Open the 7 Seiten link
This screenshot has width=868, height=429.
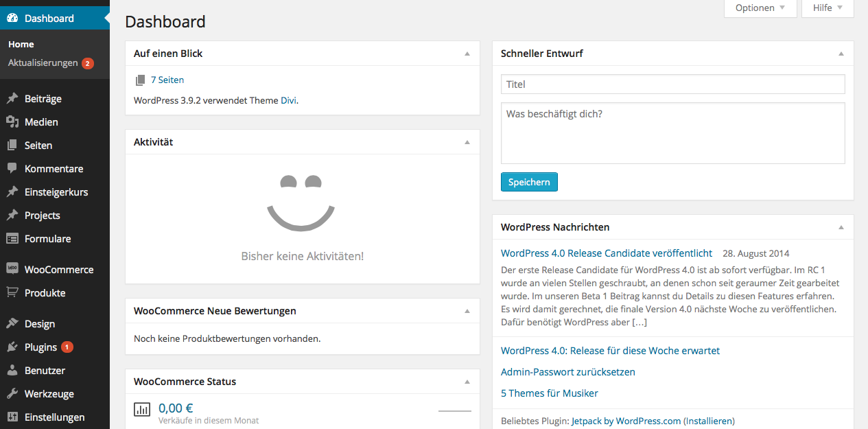[x=167, y=80]
